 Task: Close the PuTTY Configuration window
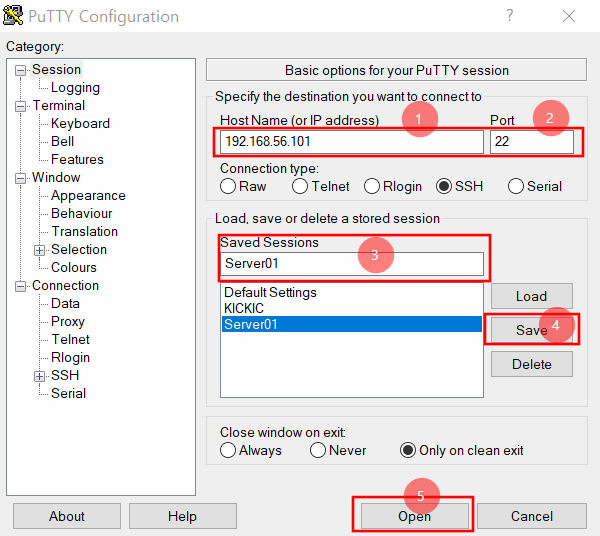click(569, 16)
